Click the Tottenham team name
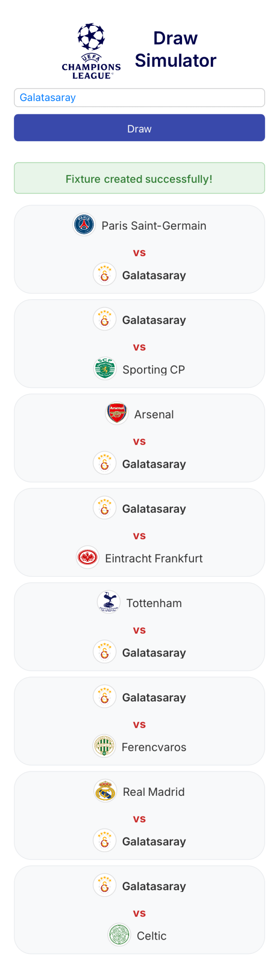279x980 pixels. pos(154,603)
